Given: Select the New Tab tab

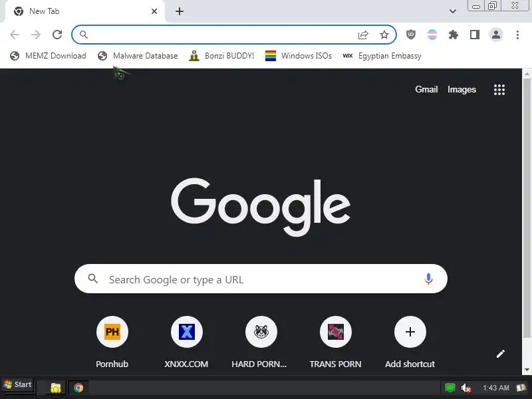Looking at the screenshot, I should click(x=85, y=11).
